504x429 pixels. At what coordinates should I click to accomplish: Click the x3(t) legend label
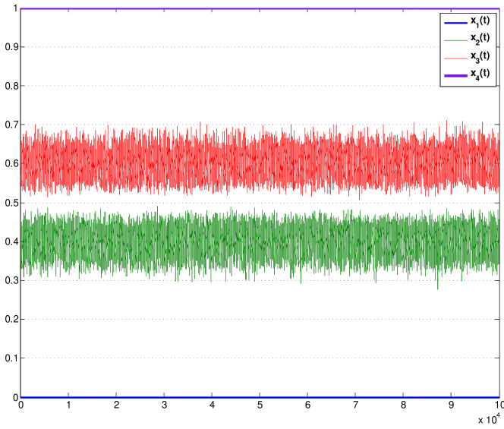point(480,58)
